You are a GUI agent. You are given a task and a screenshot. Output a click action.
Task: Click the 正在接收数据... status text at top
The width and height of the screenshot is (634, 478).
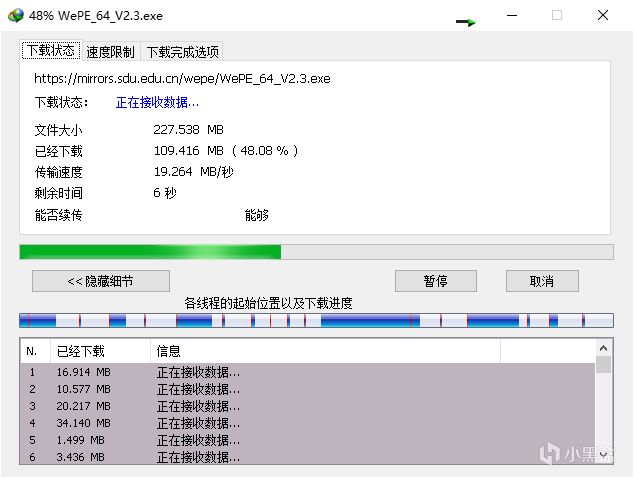point(157,102)
